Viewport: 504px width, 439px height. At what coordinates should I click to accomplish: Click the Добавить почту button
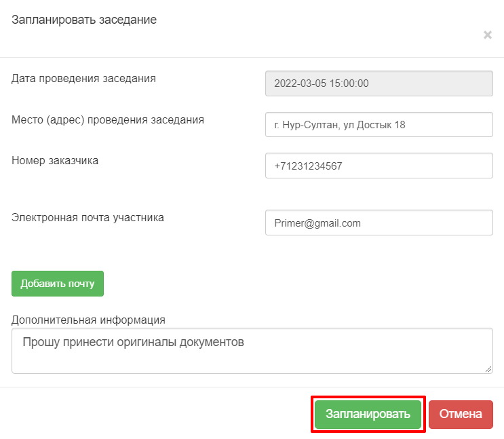(x=58, y=284)
